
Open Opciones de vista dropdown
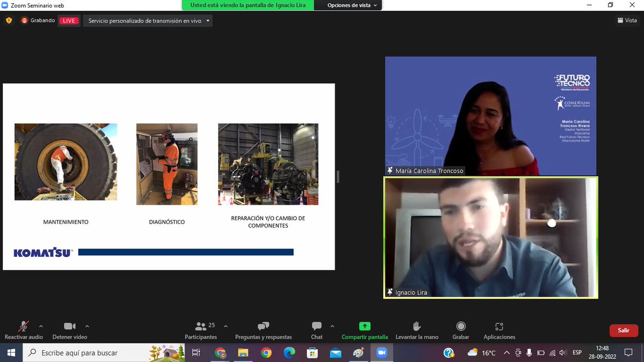pyautogui.click(x=353, y=5)
